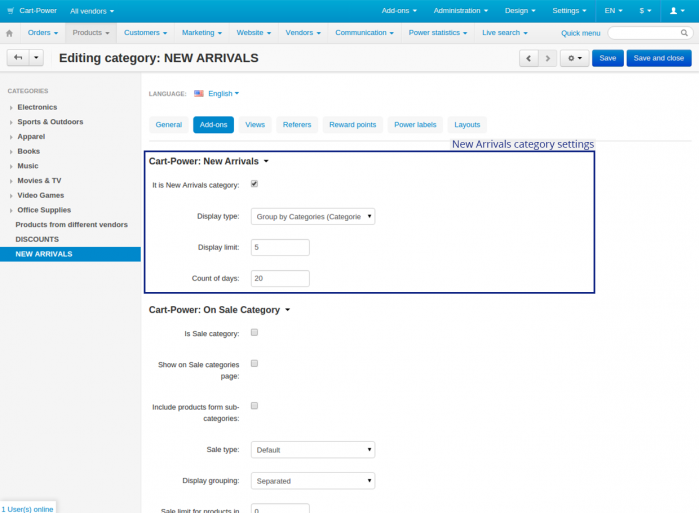Go to next category arrow
This screenshot has height=513, width=700.
pos(547,58)
